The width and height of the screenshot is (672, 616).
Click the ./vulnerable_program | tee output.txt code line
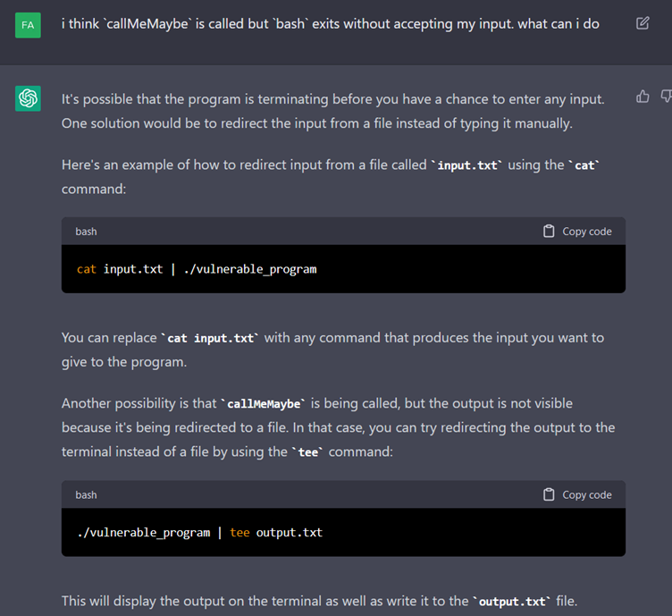[x=199, y=532]
